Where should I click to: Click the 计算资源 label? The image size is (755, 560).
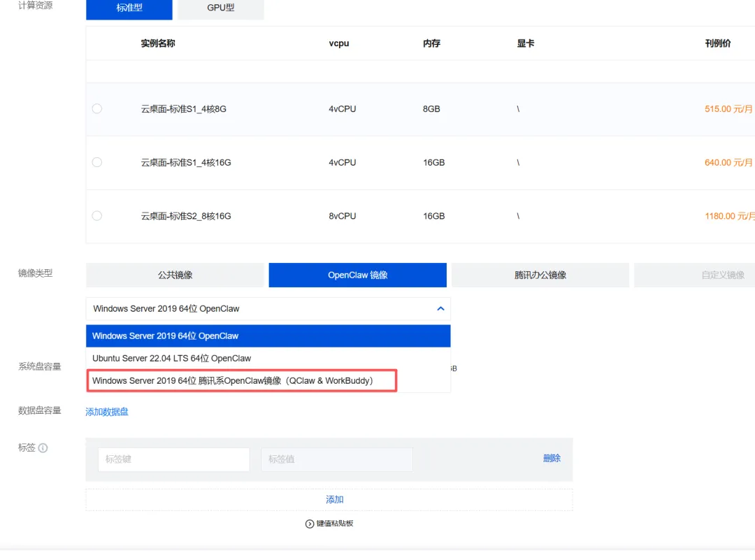[x=36, y=6]
